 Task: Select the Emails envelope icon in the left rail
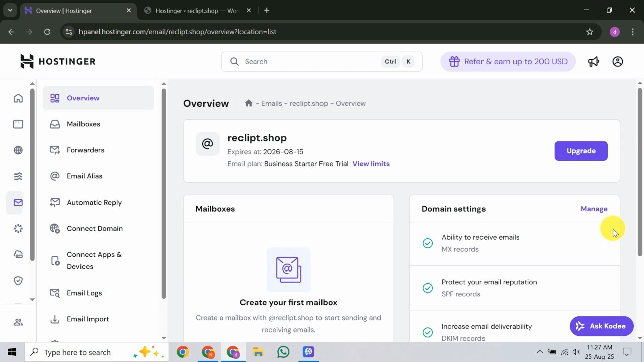click(18, 203)
